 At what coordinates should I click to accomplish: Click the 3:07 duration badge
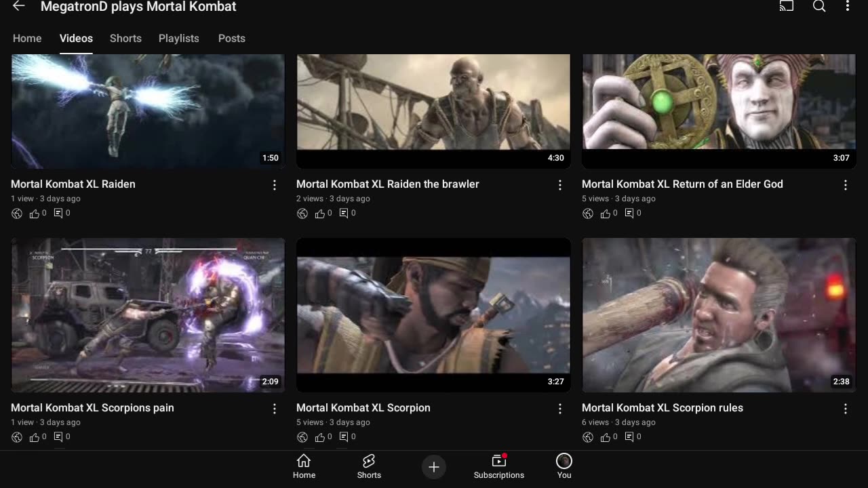pyautogui.click(x=842, y=158)
